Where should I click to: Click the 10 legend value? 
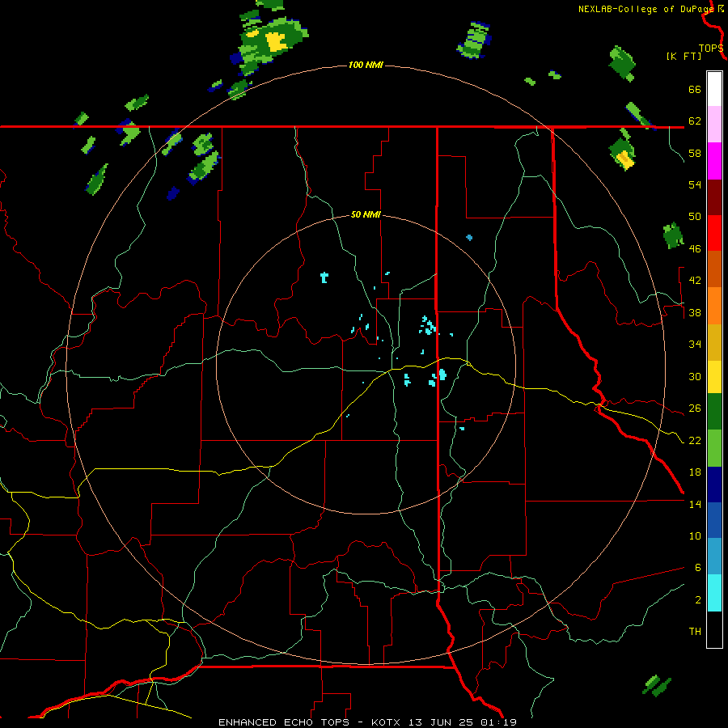pyautogui.click(x=695, y=536)
